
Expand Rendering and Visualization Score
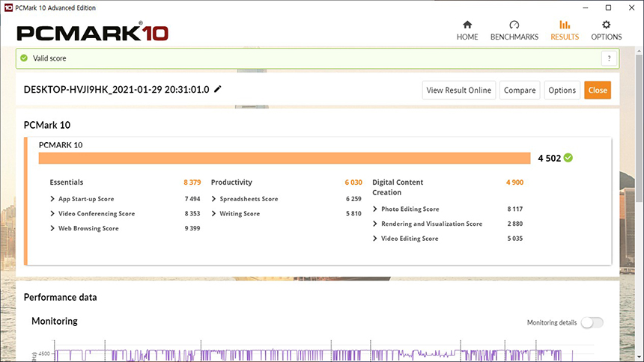point(375,224)
